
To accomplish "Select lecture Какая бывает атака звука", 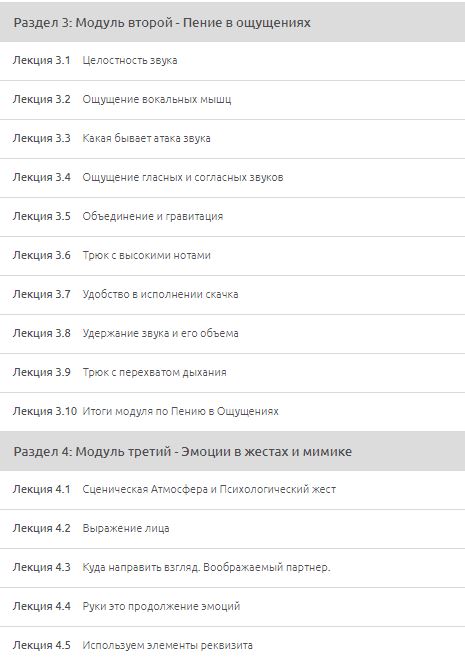I will click(x=232, y=139).
